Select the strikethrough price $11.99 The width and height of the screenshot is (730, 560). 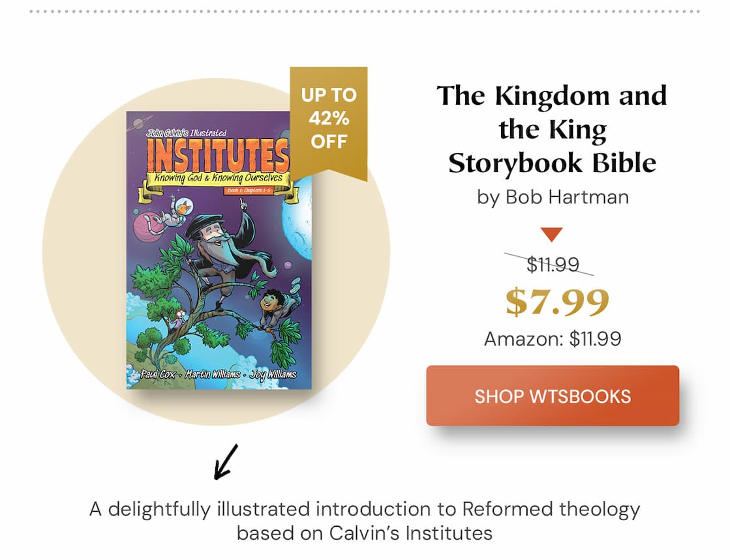(x=555, y=264)
